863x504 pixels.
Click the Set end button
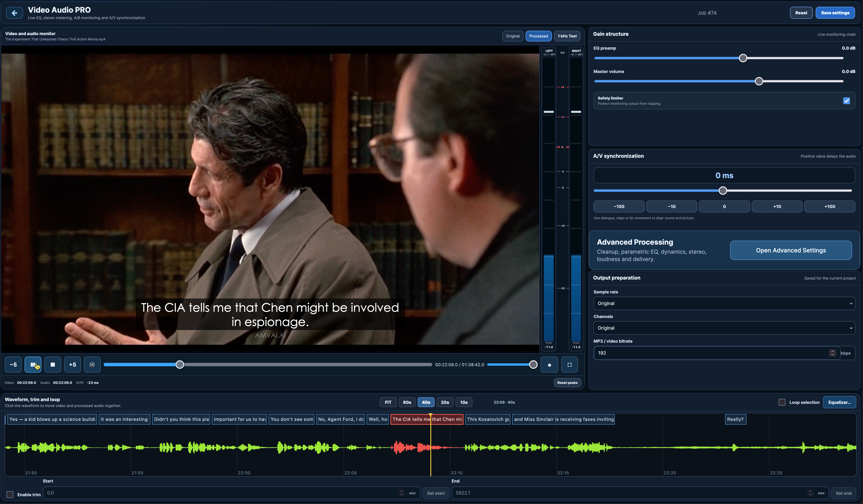coord(843,493)
